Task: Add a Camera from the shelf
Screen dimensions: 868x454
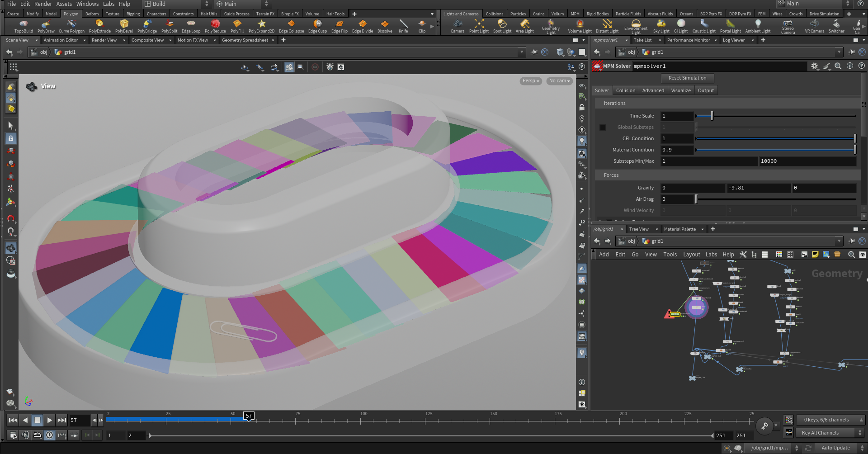Action: click(x=458, y=26)
